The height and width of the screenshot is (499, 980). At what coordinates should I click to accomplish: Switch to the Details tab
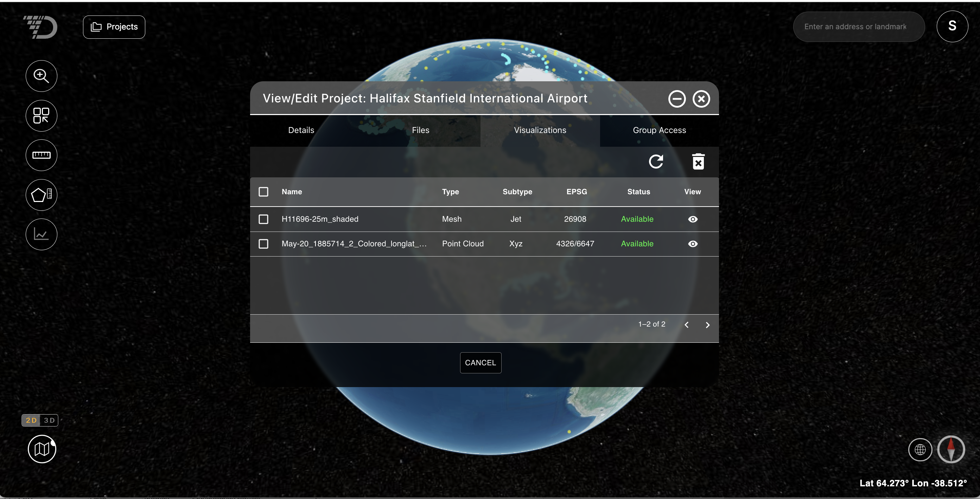[301, 130]
